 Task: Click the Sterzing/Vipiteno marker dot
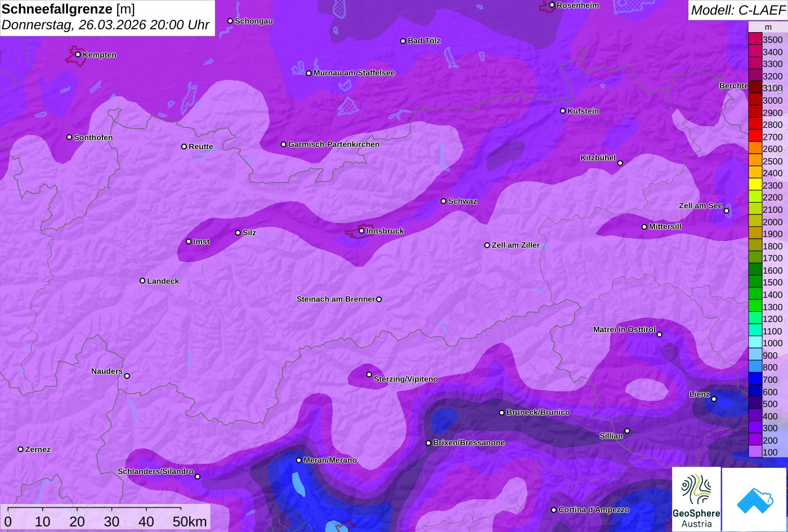(369, 374)
